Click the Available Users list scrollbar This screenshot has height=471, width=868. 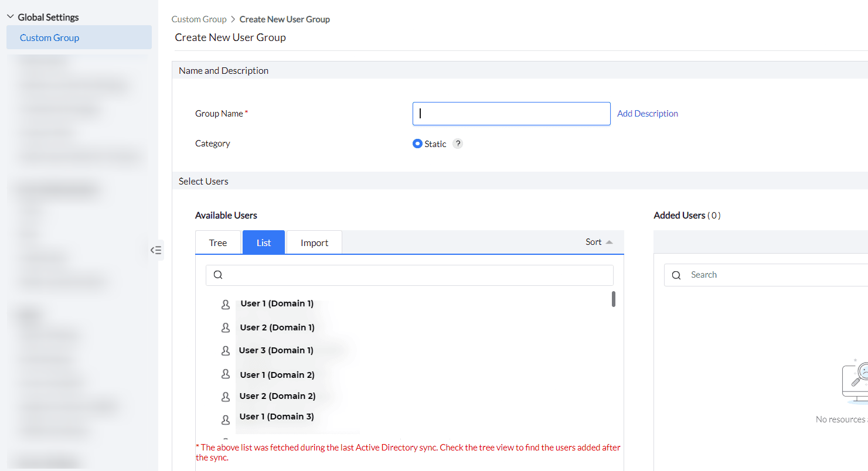coord(614,299)
